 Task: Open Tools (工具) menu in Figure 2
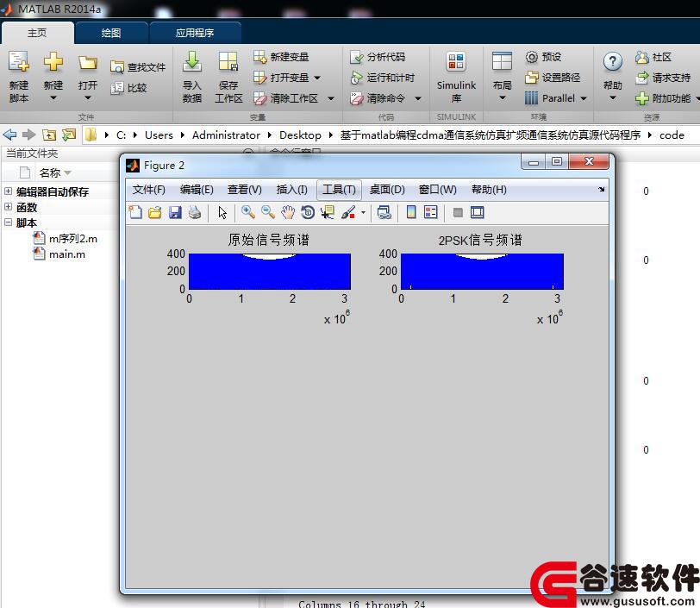click(339, 190)
